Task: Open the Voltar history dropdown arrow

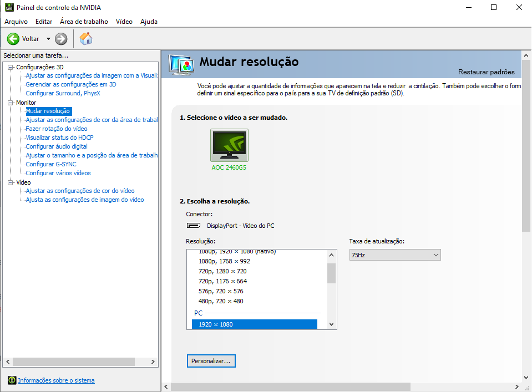Action: pos(48,39)
